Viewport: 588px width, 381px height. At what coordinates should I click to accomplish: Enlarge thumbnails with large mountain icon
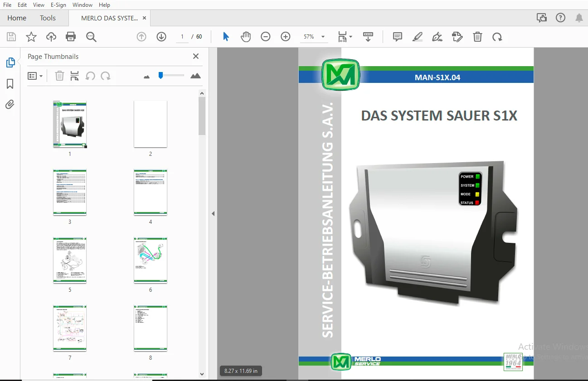coord(195,76)
